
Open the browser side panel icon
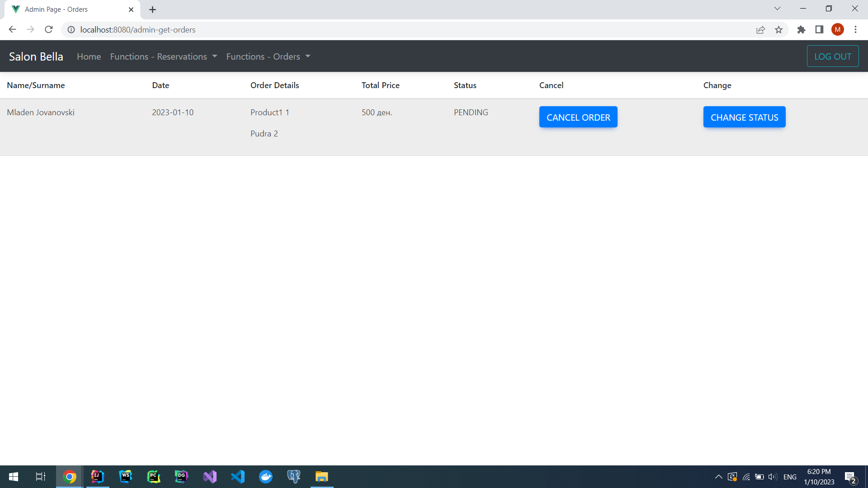click(x=819, y=30)
